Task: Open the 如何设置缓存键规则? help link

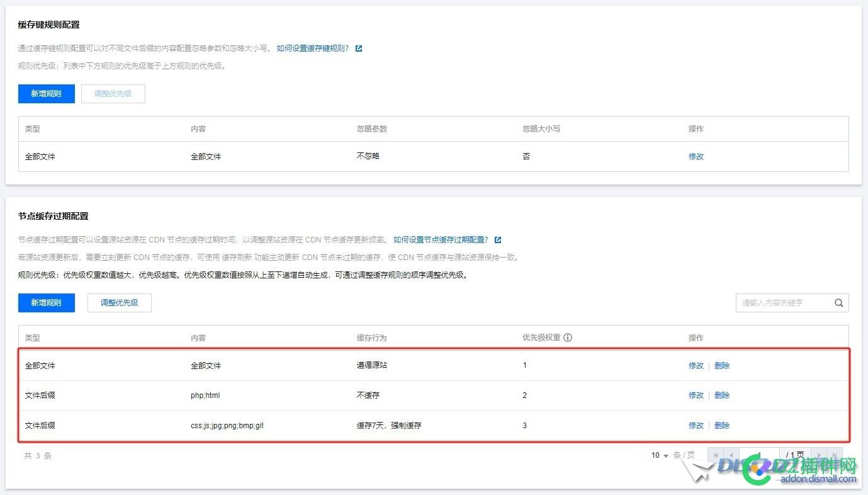Action: [x=313, y=48]
